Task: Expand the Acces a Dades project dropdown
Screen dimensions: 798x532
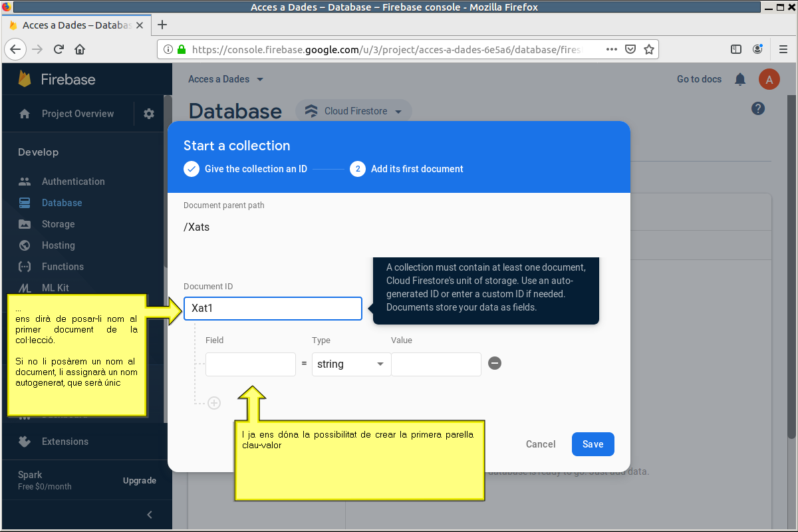Action: (x=226, y=79)
